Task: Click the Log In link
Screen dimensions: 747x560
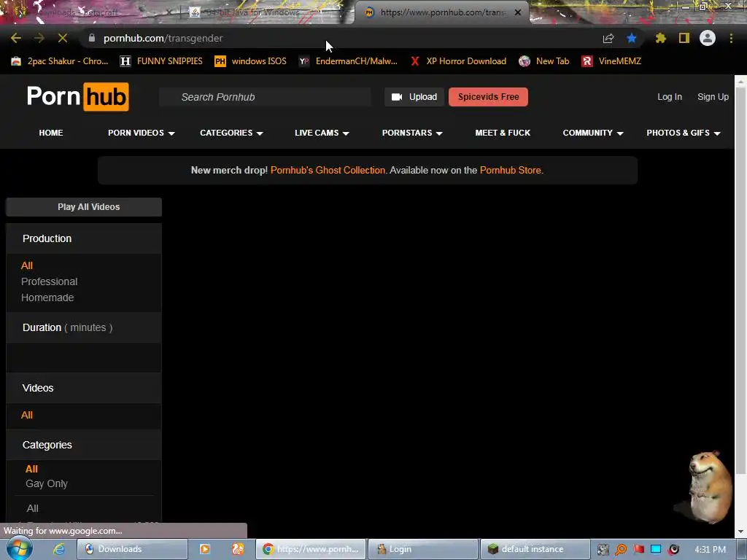Action: (x=670, y=97)
